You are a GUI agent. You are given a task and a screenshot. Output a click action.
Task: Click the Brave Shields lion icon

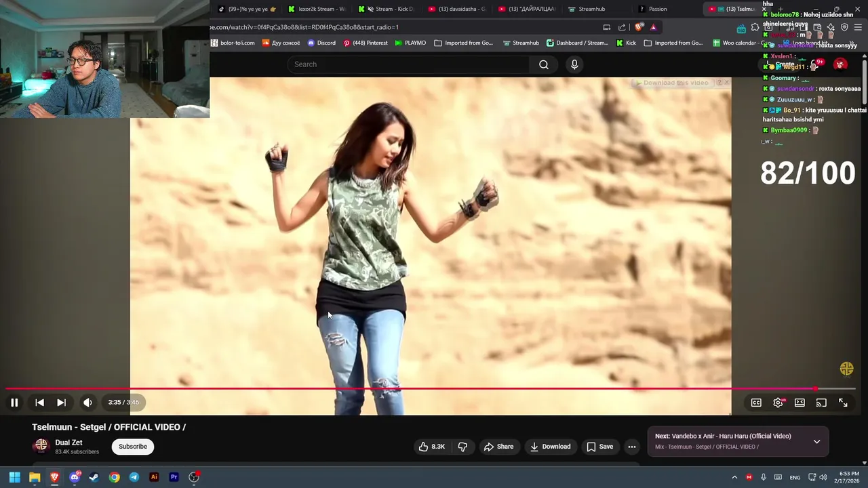pos(639,27)
